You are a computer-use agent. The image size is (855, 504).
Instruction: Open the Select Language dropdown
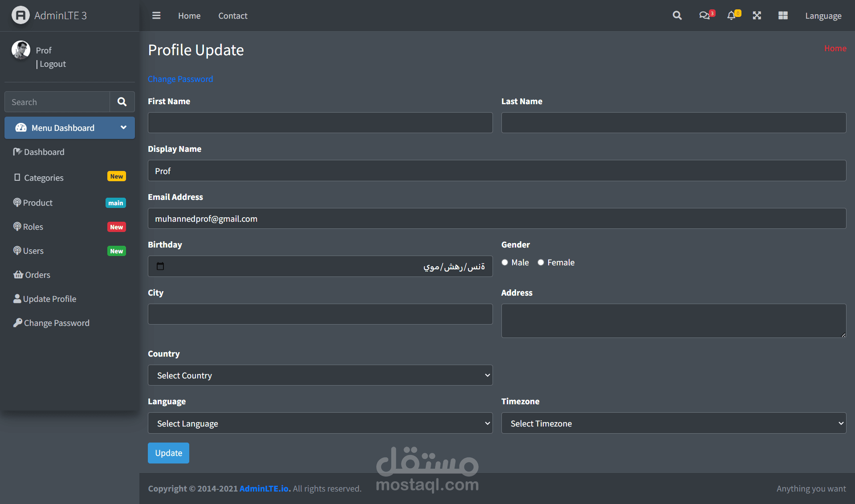320,423
